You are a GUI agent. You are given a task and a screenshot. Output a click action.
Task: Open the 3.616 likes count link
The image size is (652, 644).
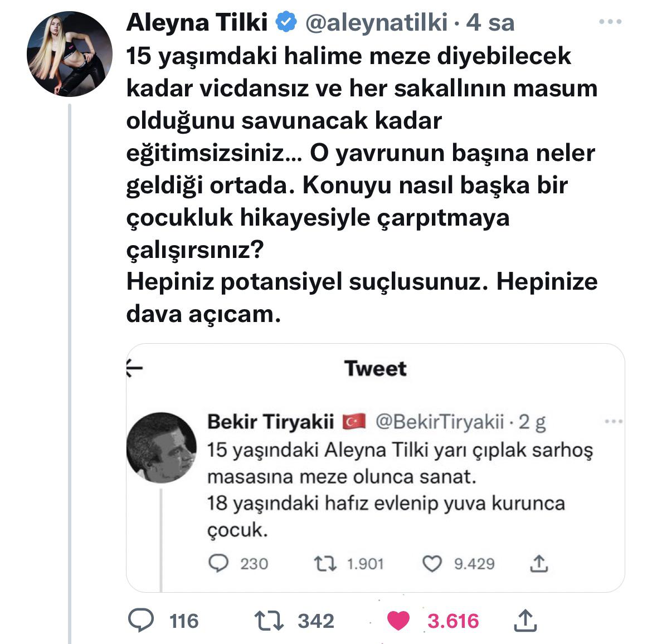pos(452,618)
